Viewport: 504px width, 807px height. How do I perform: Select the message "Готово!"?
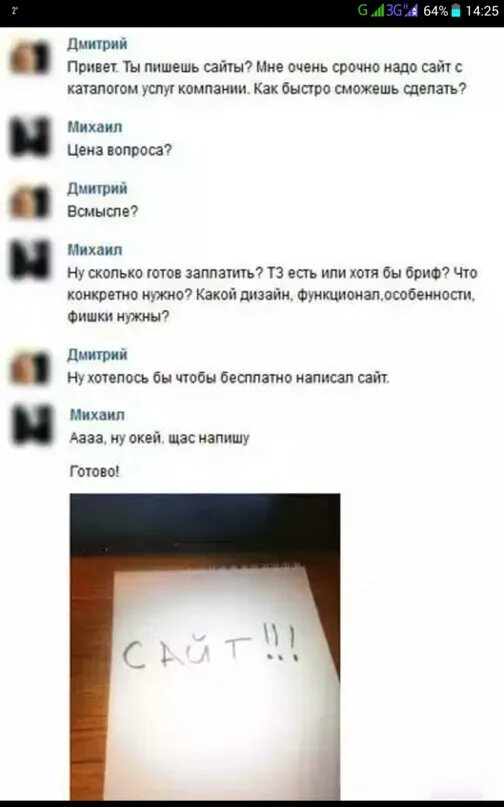(95, 471)
